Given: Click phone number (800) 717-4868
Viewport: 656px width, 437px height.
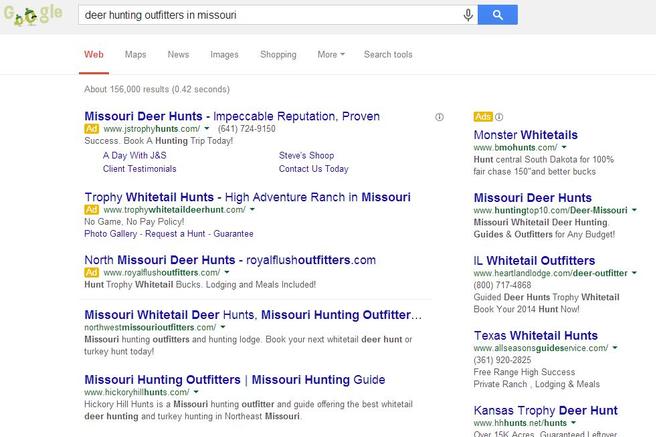Looking at the screenshot, I should point(502,285).
